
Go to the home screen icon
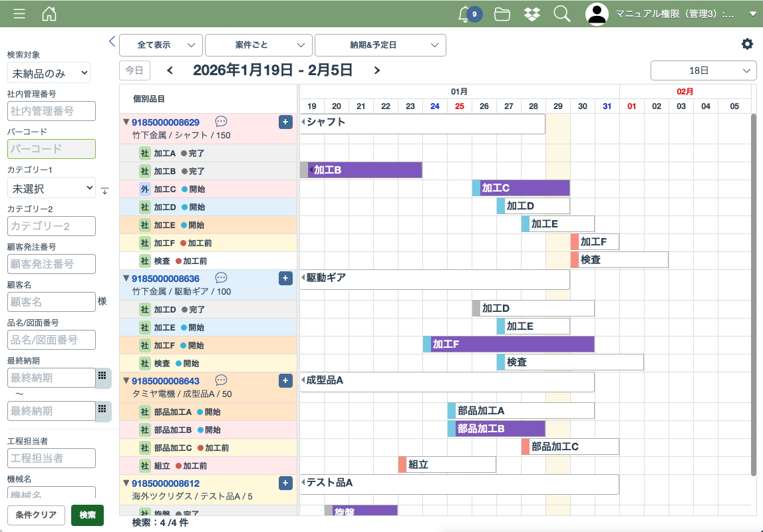pyautogui.click(x=49, y=14)
